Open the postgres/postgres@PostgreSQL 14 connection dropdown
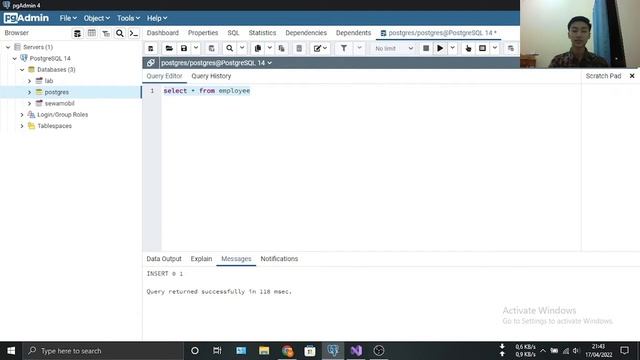The image size is (640, 360). click(x=216, y=63)
